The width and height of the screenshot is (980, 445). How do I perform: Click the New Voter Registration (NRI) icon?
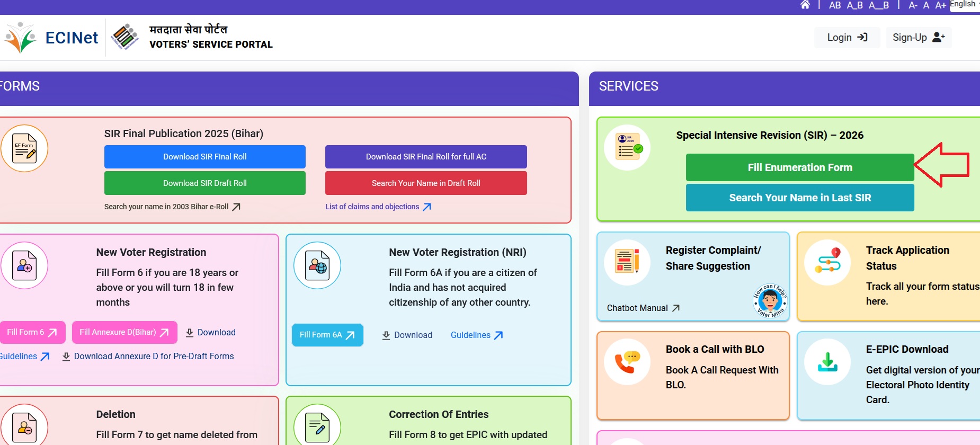coord(317,265)
